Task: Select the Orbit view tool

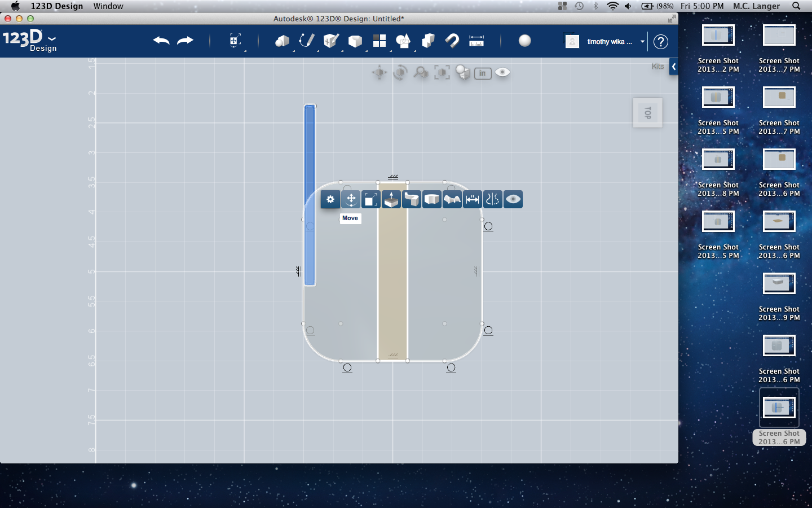Action: click(x=400, y=72)
